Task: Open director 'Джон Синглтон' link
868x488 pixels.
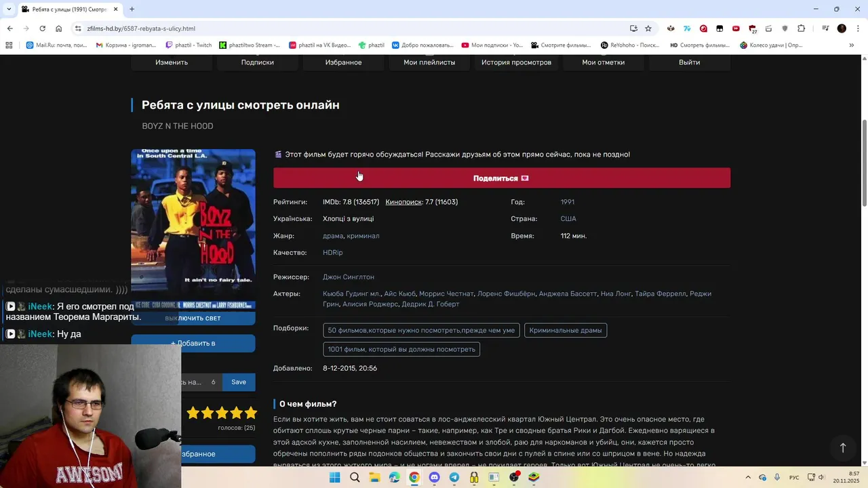Action: [x=349, y=277]
